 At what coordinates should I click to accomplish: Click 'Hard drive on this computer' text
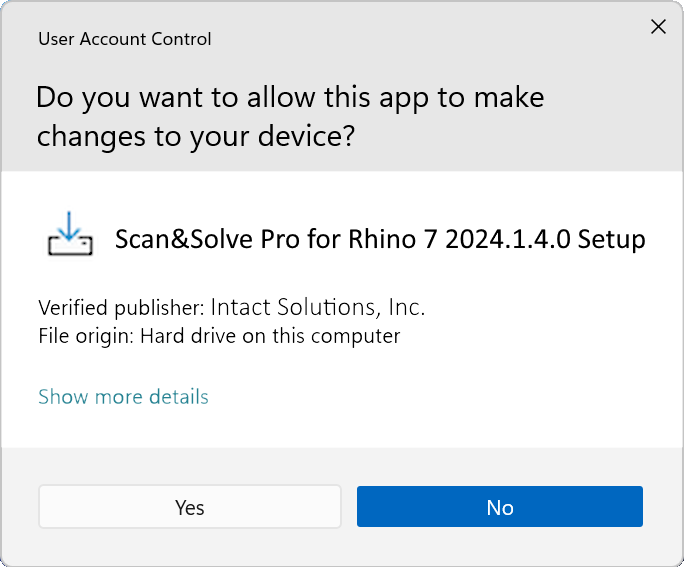point(270,336)
